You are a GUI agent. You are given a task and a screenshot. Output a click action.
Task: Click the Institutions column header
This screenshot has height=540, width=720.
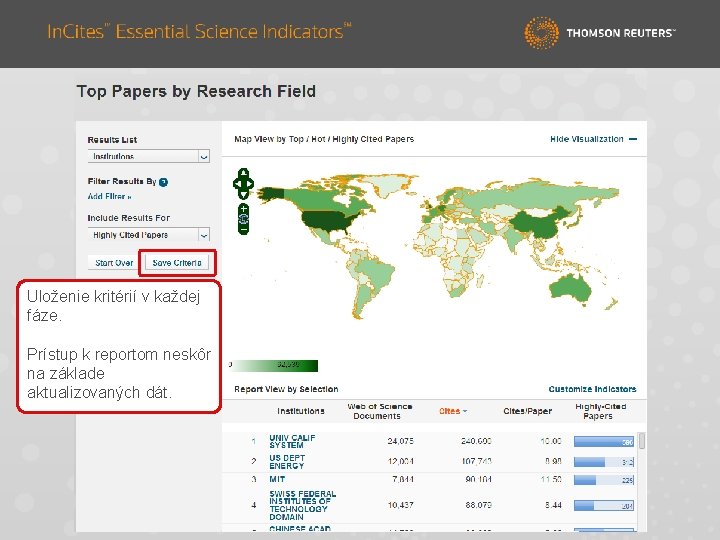[x=301, y=411]
